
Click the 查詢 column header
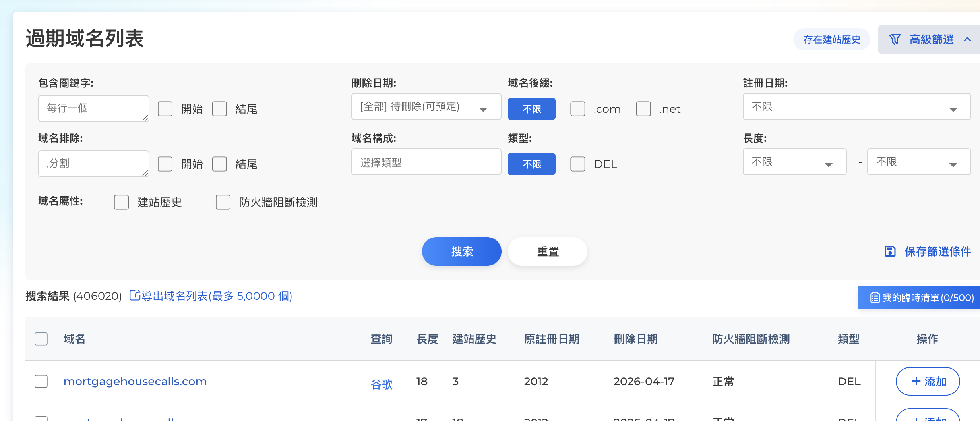(382, 339)
